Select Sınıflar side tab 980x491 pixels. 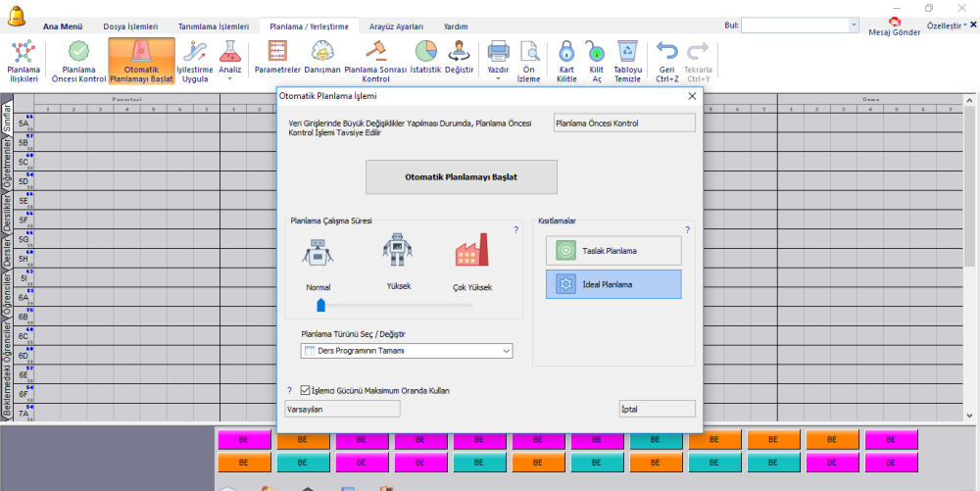pyautogui.click(x=6, y=118)
